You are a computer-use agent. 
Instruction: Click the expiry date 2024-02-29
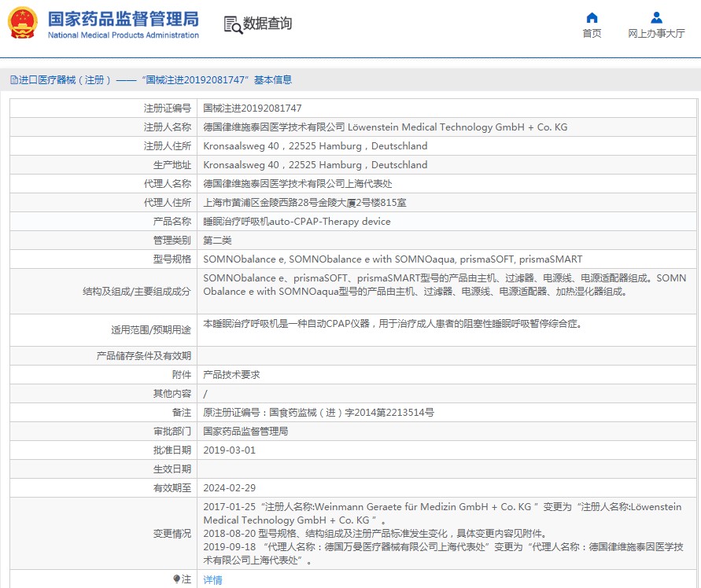(229, 488)
